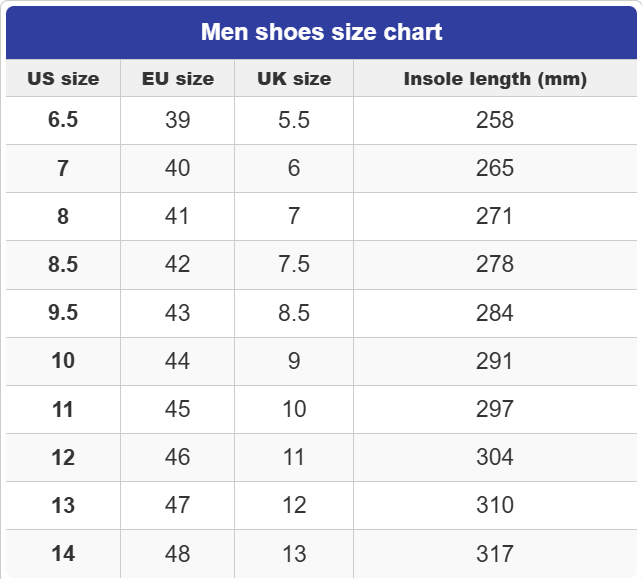Click US size 9.5 cell

(x=63, y=313)
